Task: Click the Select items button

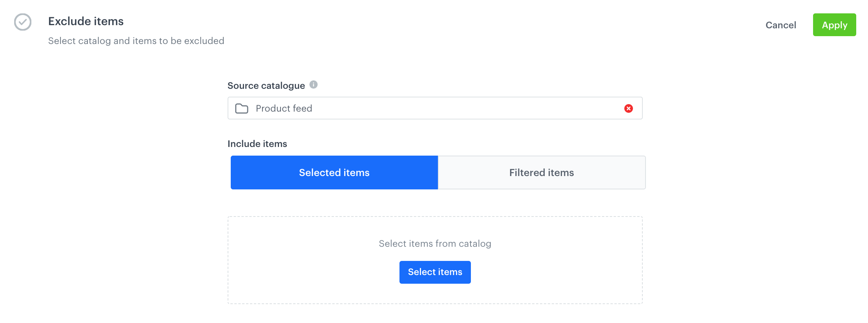Action: click(435, 272)
